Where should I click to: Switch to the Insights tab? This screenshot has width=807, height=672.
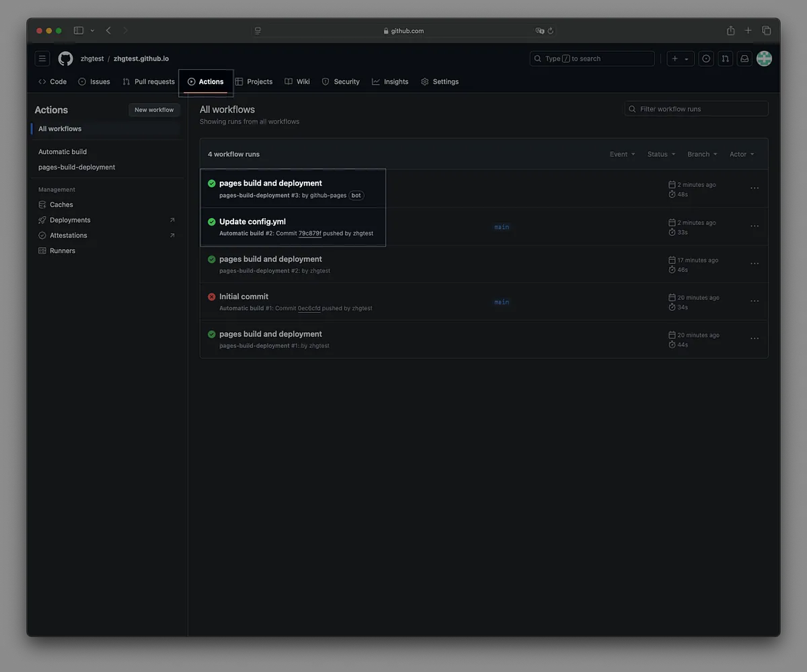pyautogui.click(x=390, y=81)
